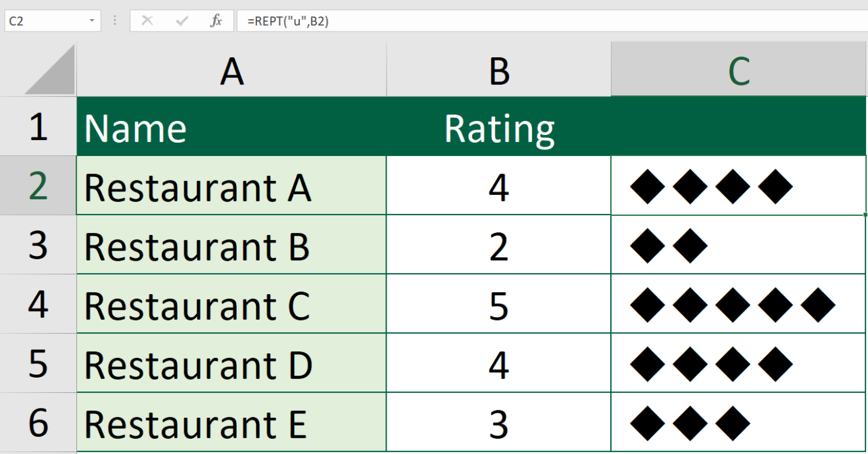This screenshot has height=454, width=868.
Task: Select row header 4
Action: (37, 304)
